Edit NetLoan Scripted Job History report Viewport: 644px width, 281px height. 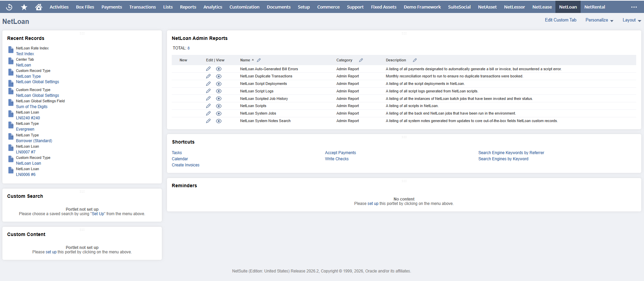pyautogui.click(x=208, y=99)
